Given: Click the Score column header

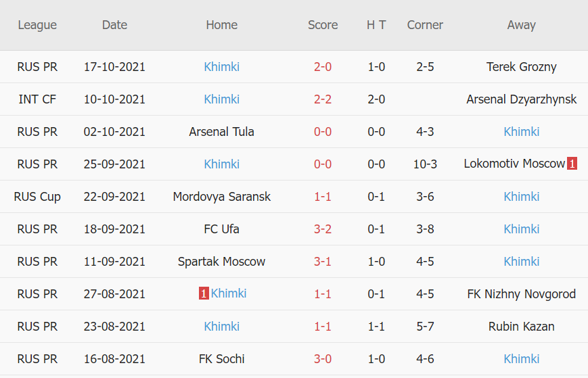Looking at the screenshot, I should click(x=323, y=25).
